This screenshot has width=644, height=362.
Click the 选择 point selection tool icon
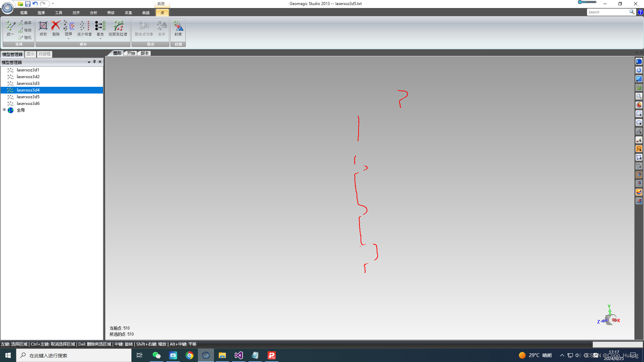pos(68,26)
